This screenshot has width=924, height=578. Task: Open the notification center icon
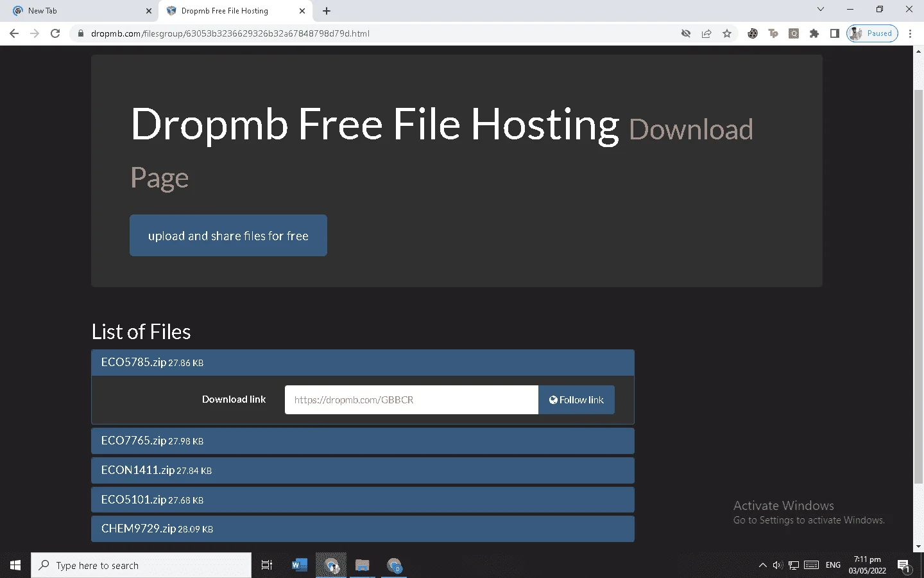click(904, 565)
